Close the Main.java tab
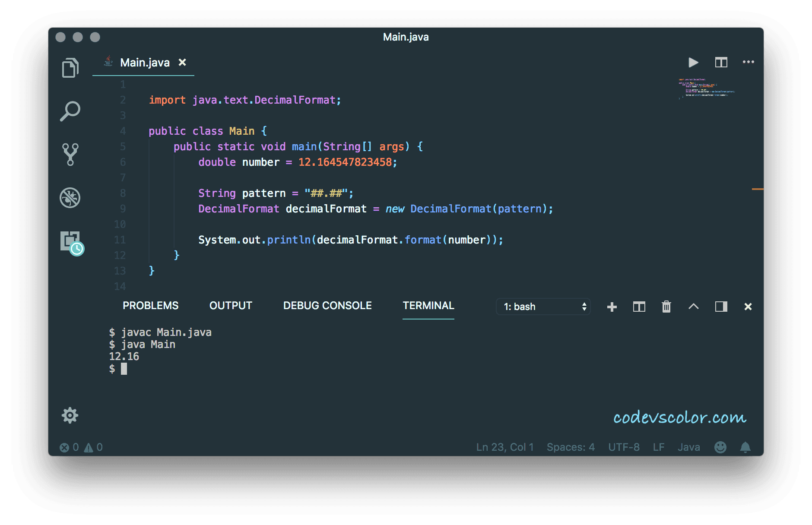The image size is (812, 525). pyautogui.click(x=183, y=63)
